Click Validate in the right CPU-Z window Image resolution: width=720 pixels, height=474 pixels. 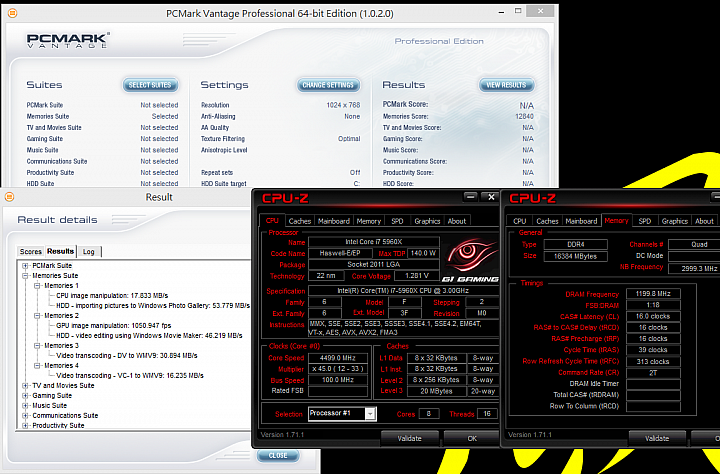click(657, 438)
